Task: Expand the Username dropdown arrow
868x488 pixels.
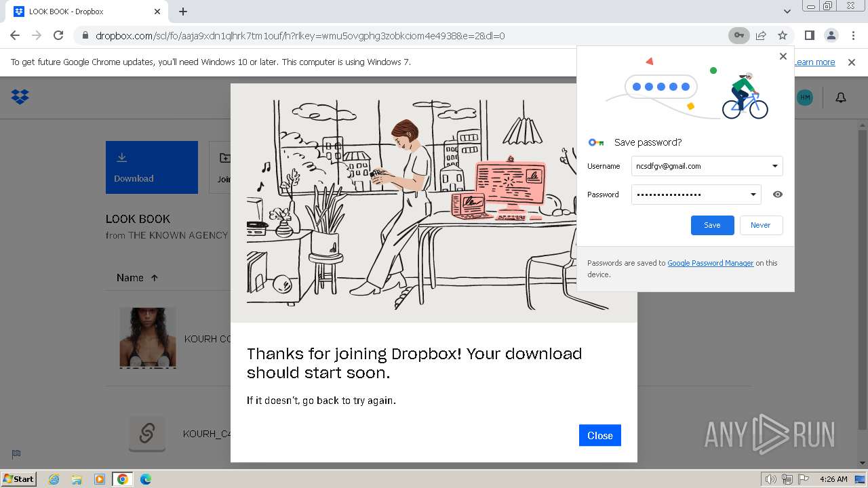Action: [775, 166]
